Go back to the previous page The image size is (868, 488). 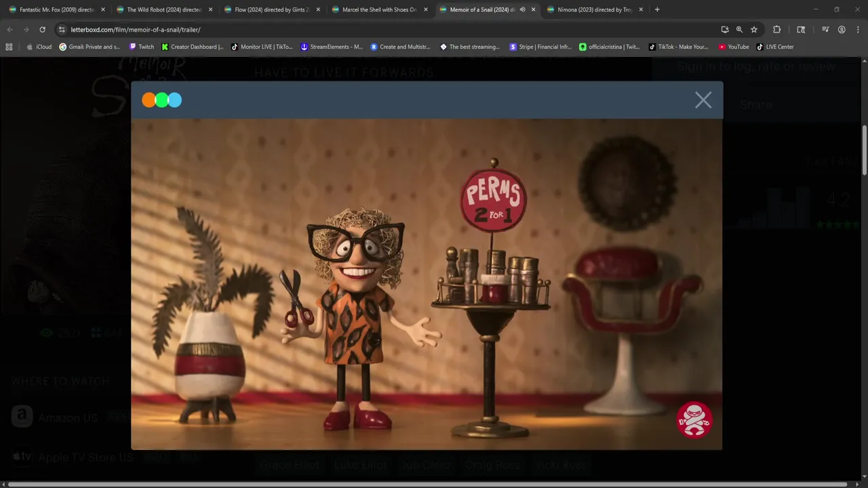[x=9, y=30]
